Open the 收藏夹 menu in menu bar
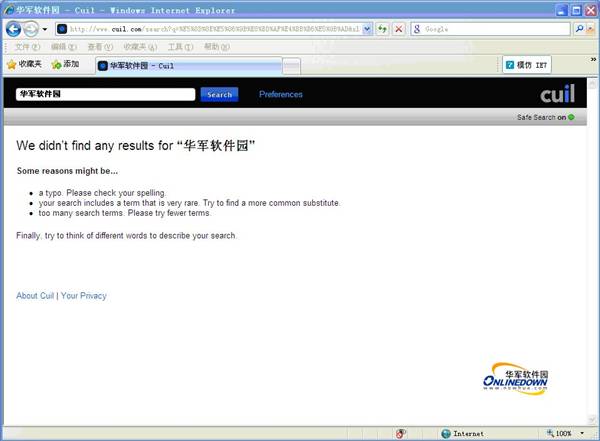The width and height of the screenshot is (600, 441). [x=140, y=47]
